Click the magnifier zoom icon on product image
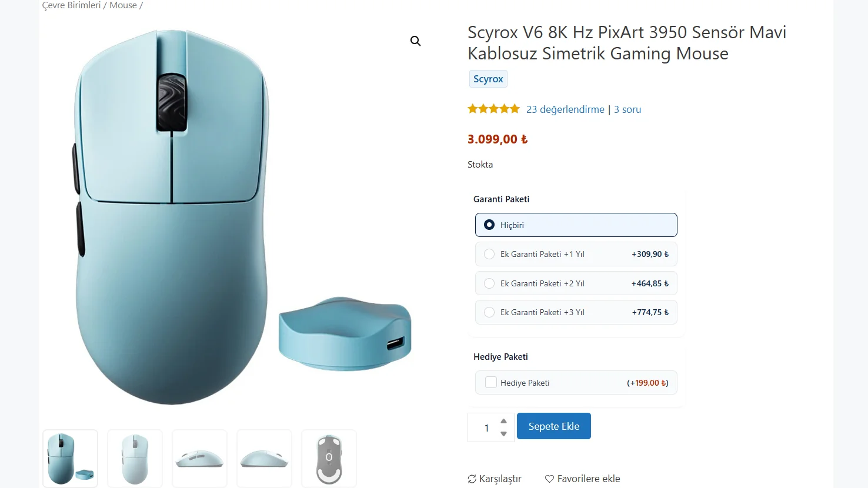 [415, 41]
